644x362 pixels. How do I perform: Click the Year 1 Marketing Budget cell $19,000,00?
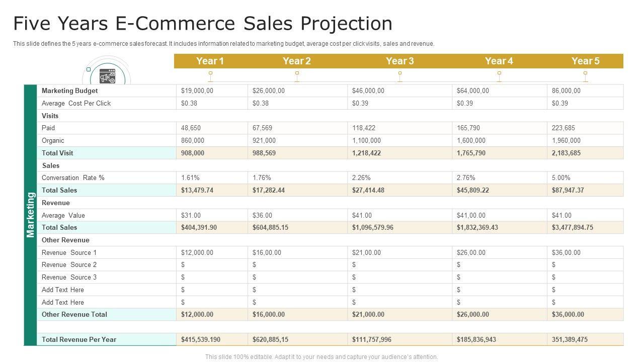click(x=197, y=91)
